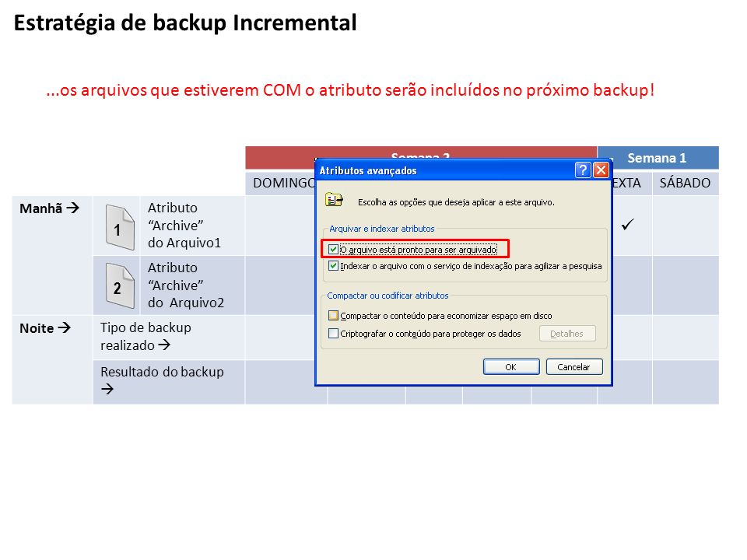Click the checkmark in the Sexta column

(628, 224)
